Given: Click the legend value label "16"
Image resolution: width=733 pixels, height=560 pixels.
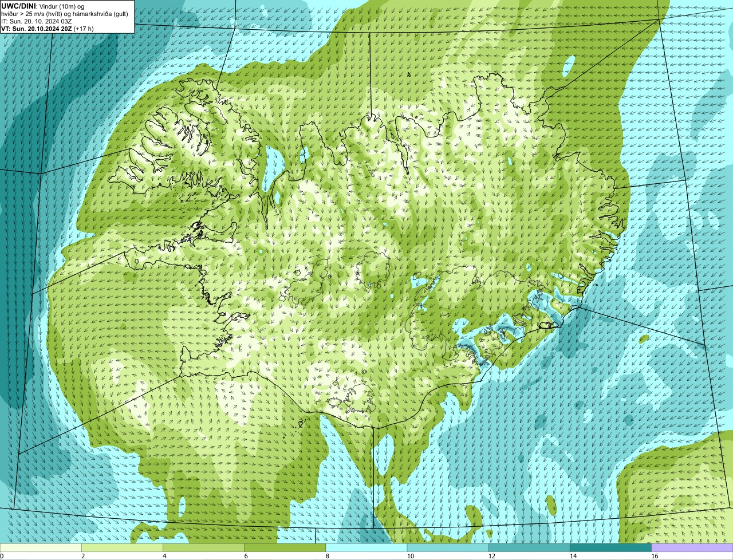Looking at the screenshot, I should pos(655,556).
